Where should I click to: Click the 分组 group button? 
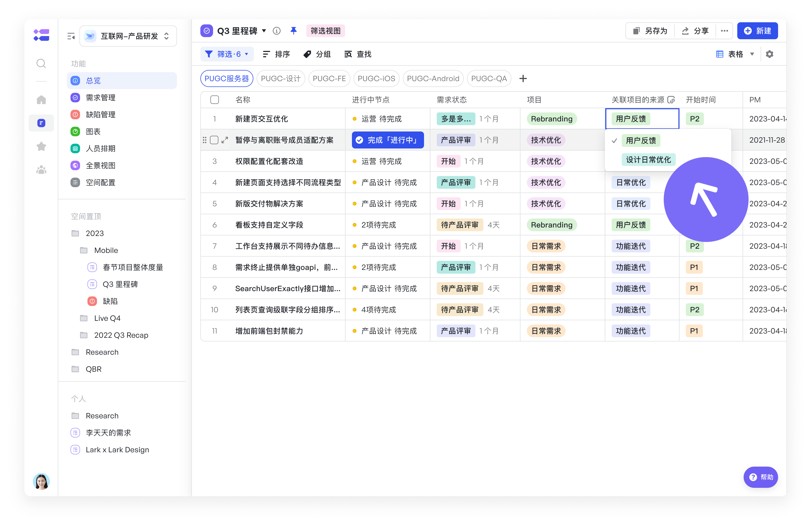click(317, 54)
